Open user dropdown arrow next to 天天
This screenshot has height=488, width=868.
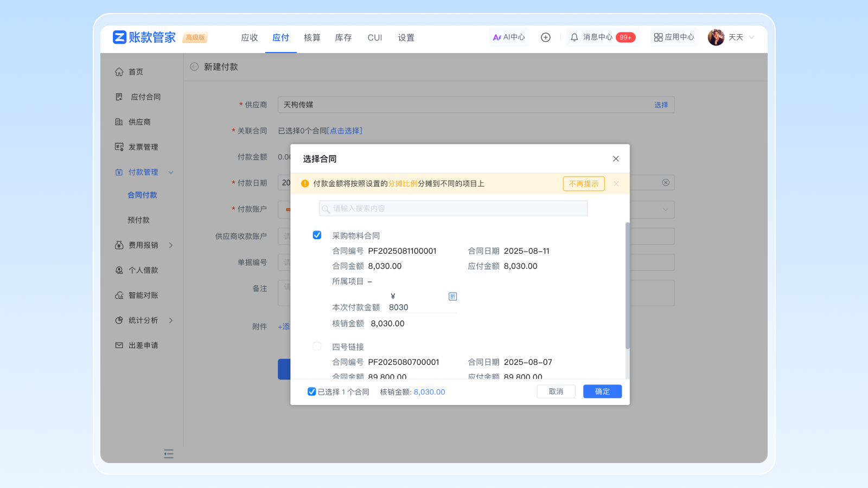(752, 37)
